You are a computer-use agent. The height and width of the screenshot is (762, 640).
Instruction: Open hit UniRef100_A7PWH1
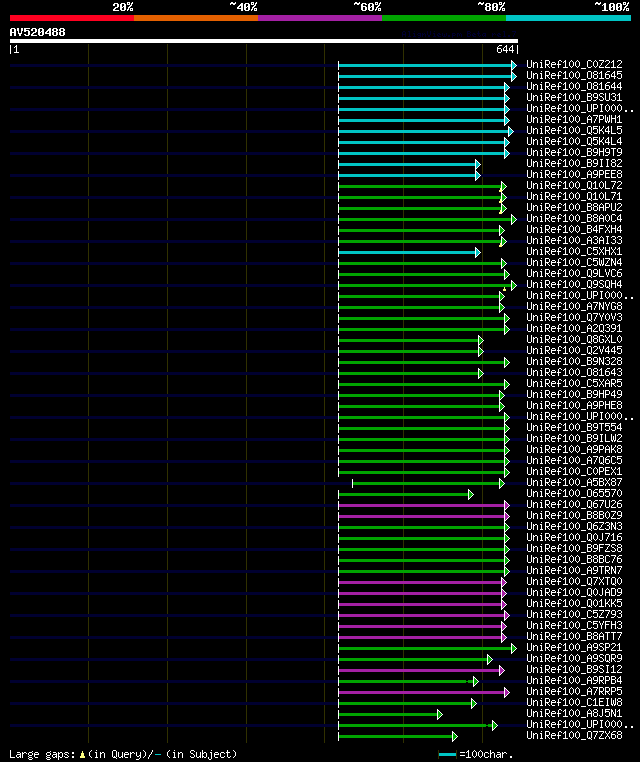(x=574, y=119)
